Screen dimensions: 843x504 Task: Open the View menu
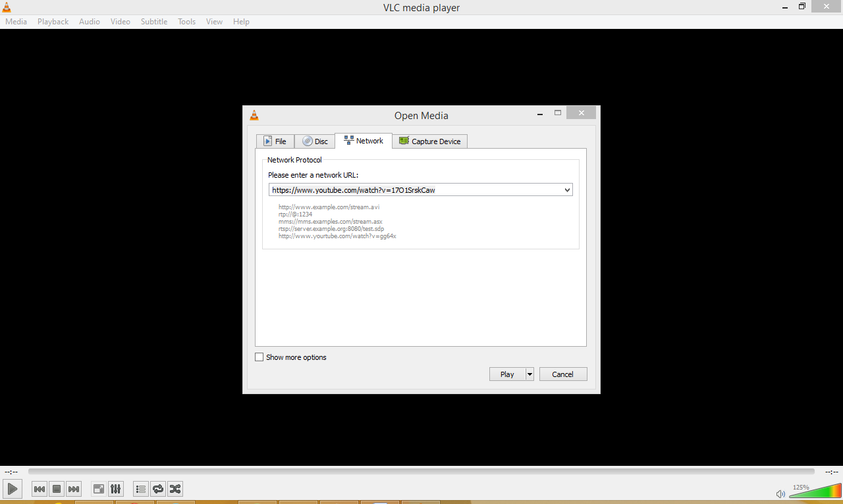(x=215, y=22)
